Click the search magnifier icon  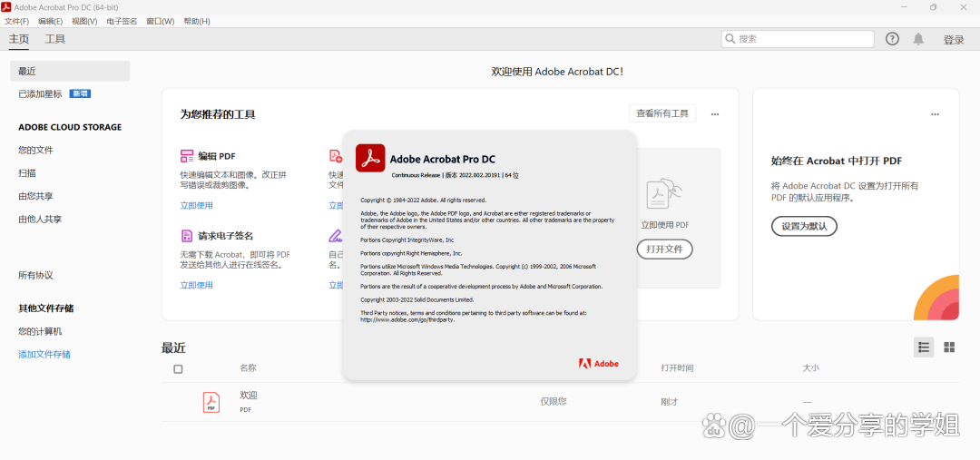(x=730, y=39)
